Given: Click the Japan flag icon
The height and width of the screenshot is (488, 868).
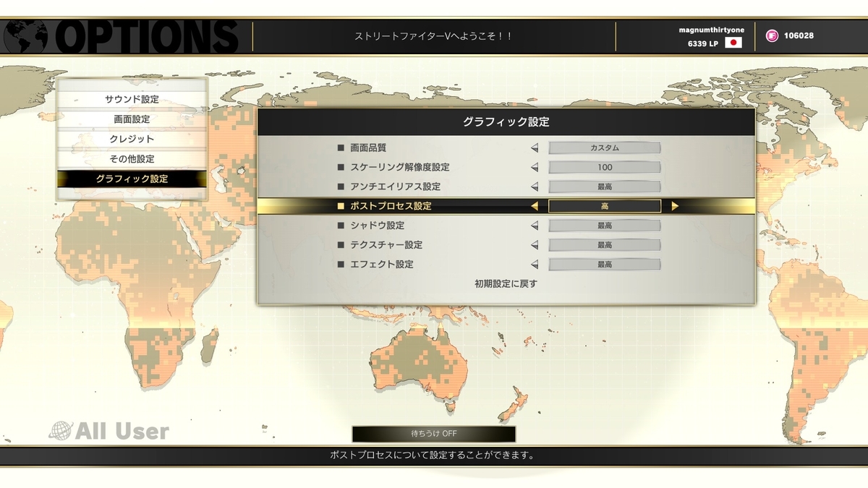Looking at the screenshot, I should point(733,43).
